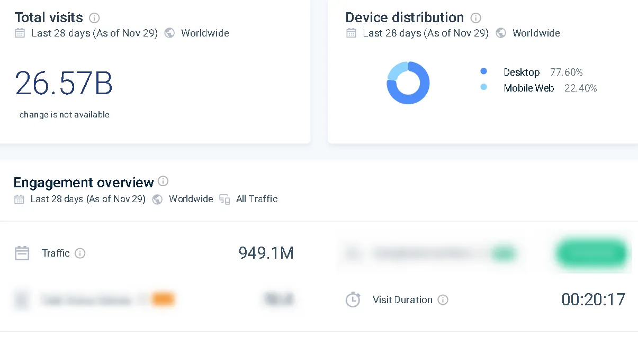Click calendar icon under Engagement overview
This screenshot has height=364, width=638.
19,199
